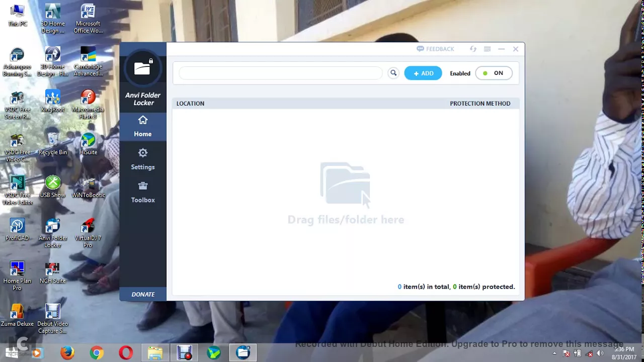Select the 3D Home Design desktop icon in top row
The width and height of the screenshot is (644, 362).
(x=53, y=19)
